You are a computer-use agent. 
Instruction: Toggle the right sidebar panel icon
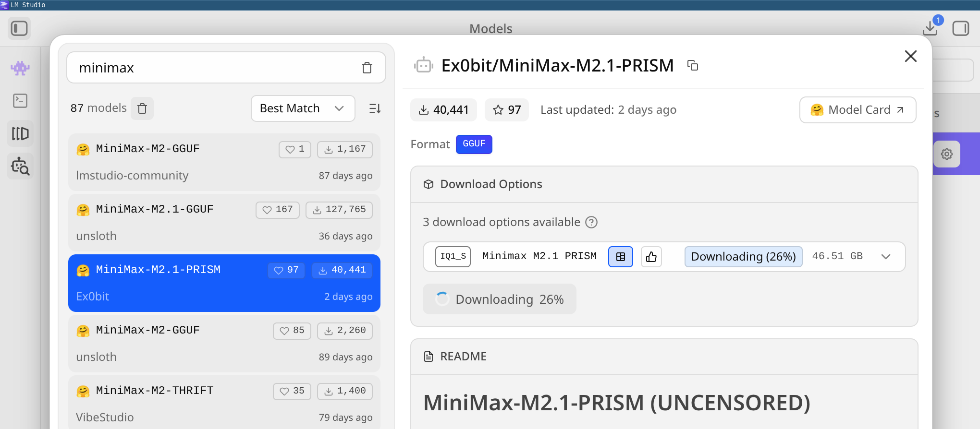(x=961, y=28)
